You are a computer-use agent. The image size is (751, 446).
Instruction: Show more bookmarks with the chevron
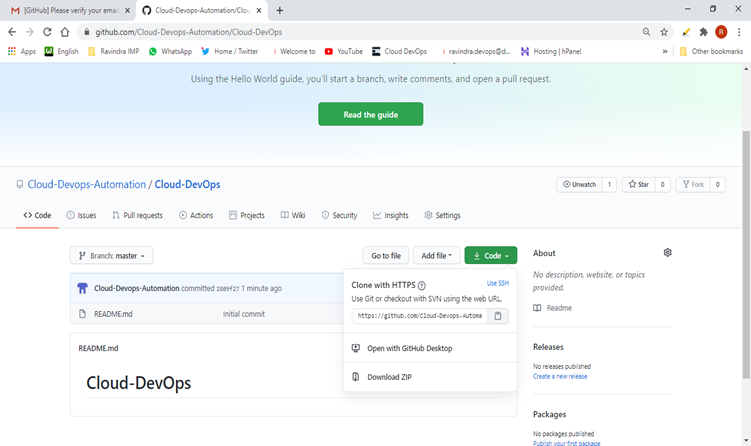point(665,51)
